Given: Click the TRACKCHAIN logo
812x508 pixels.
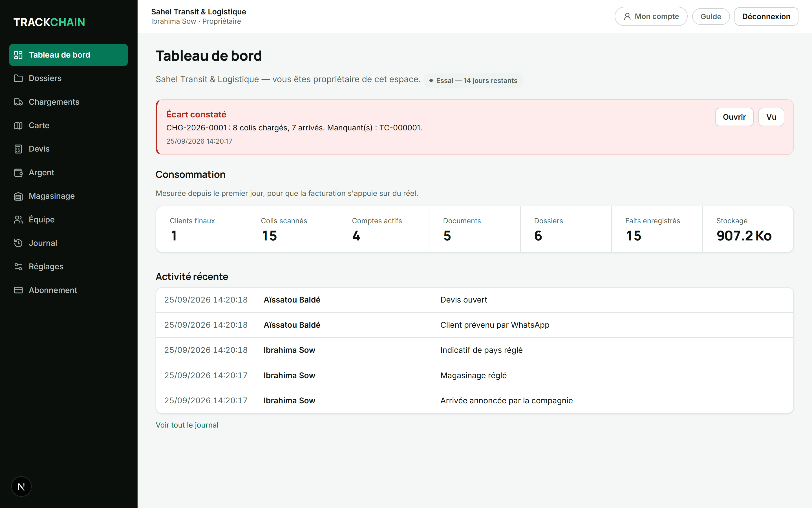Looking at the screenshot, I should tap(49, 22).
